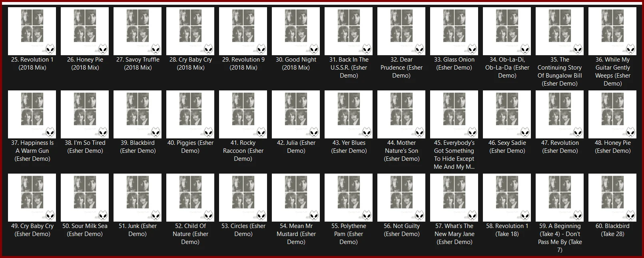This screenshot has height=258, width=644.
Task: Click the title '50. Sour Milk Sea (Esher Demo)'
Action: click(85, 230)
